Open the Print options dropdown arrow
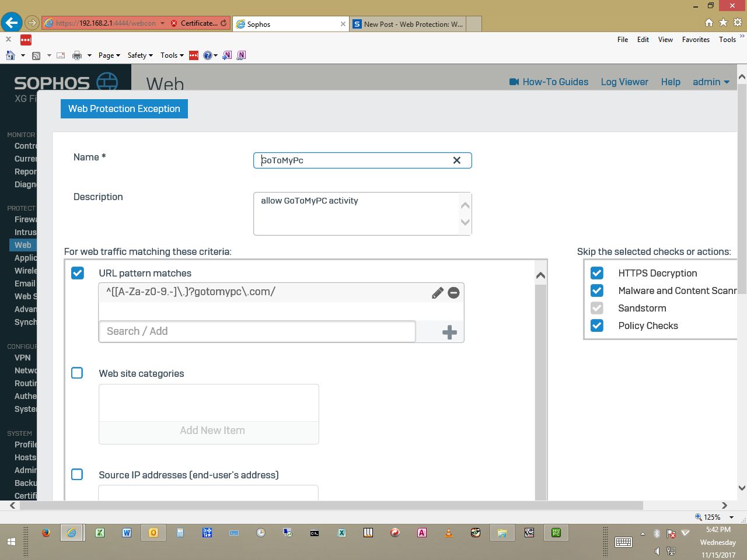Image resolution: width=747 pixels, height=560 pixels. (89, 55)
